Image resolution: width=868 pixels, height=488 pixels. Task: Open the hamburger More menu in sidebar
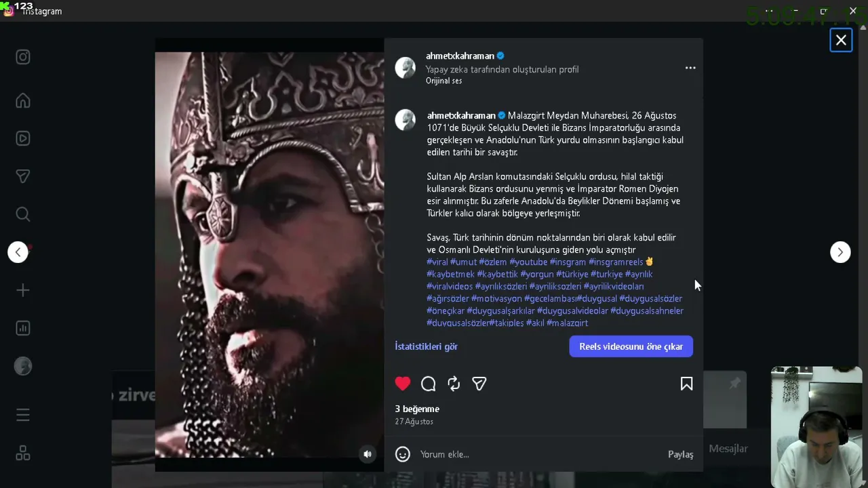click(23, 415)
